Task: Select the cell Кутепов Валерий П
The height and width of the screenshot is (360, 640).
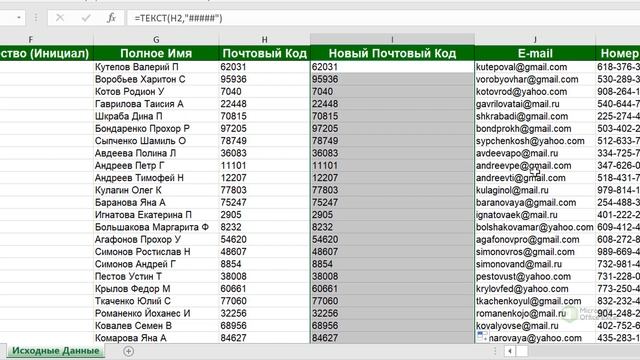Action: [x=156, y=67]
